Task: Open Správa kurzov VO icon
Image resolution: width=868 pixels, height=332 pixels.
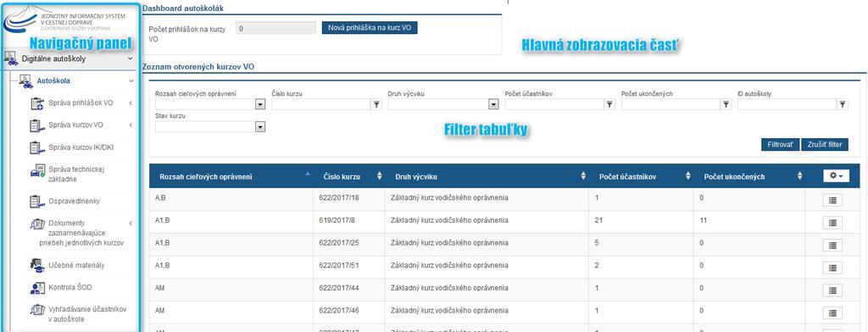Action: click(37, 125)
